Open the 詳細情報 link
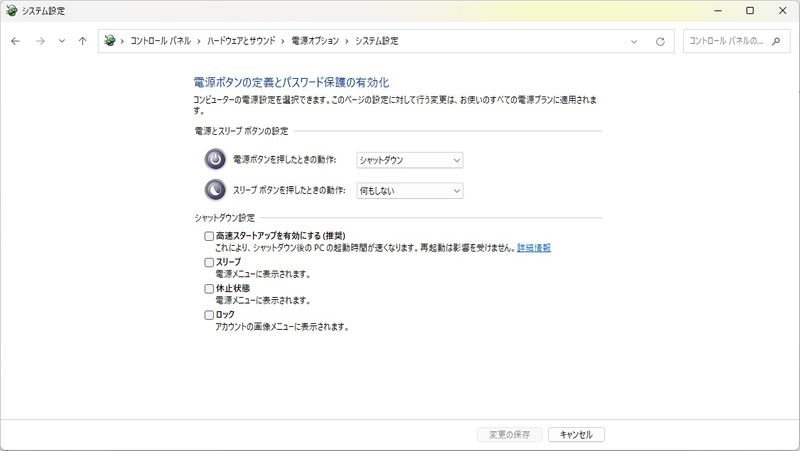 click(x=534, y=247)
